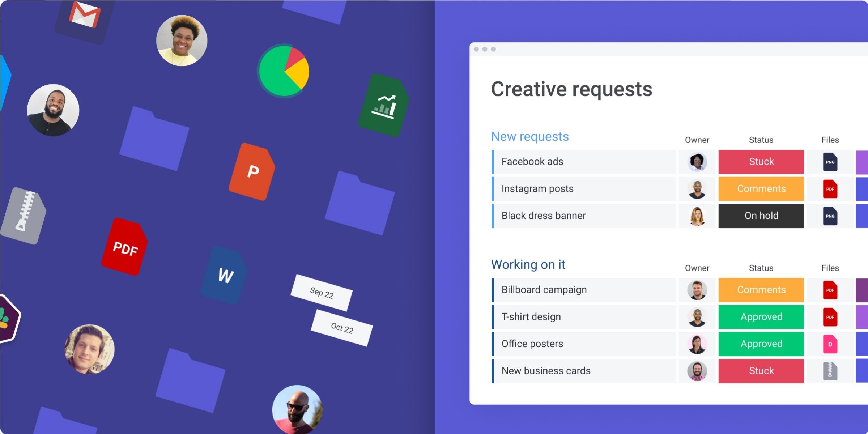Click the compressed ZIP file icon
Viewport: 868px width, 434px height.
[28, 216]
